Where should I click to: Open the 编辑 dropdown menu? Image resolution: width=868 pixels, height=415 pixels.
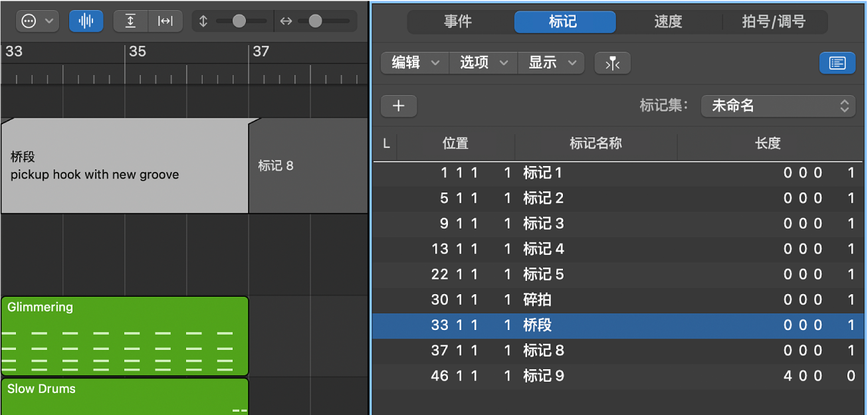coord(415,63)
